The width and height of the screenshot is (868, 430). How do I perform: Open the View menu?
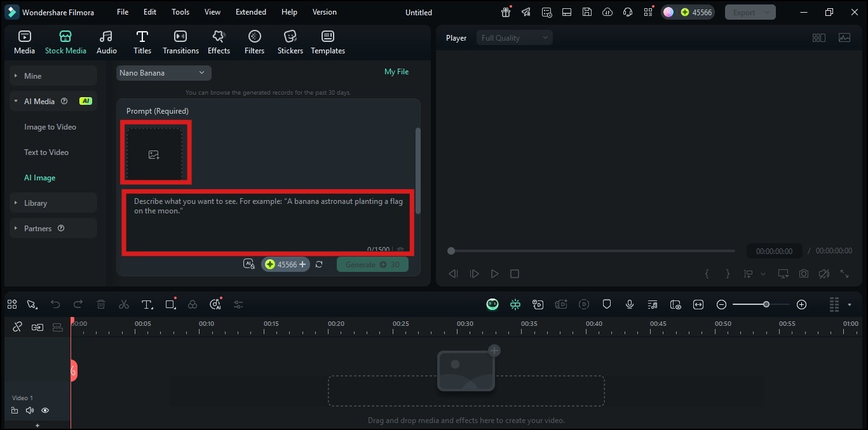click(x=212, y=12)
